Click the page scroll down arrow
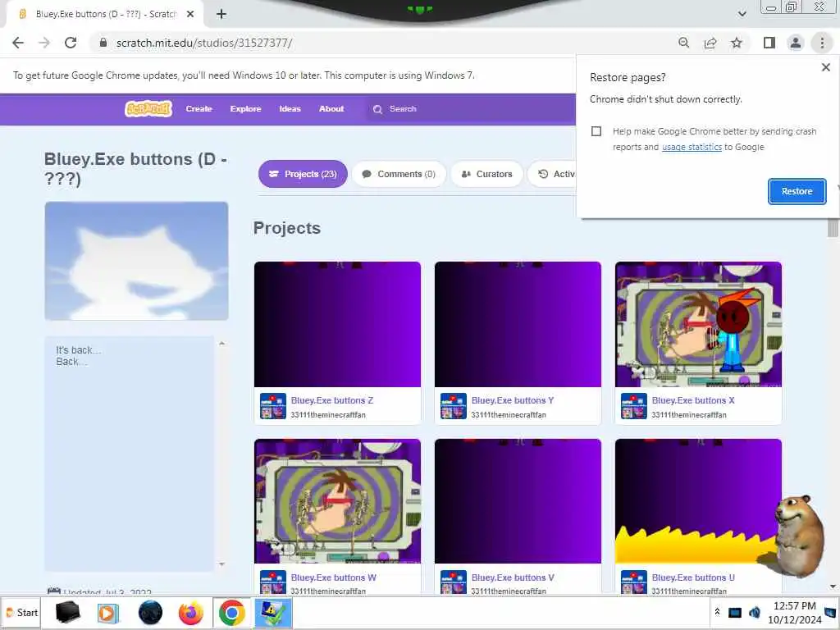Image resolution: width=840 pixels, height=630 pixels. (833, 587)
